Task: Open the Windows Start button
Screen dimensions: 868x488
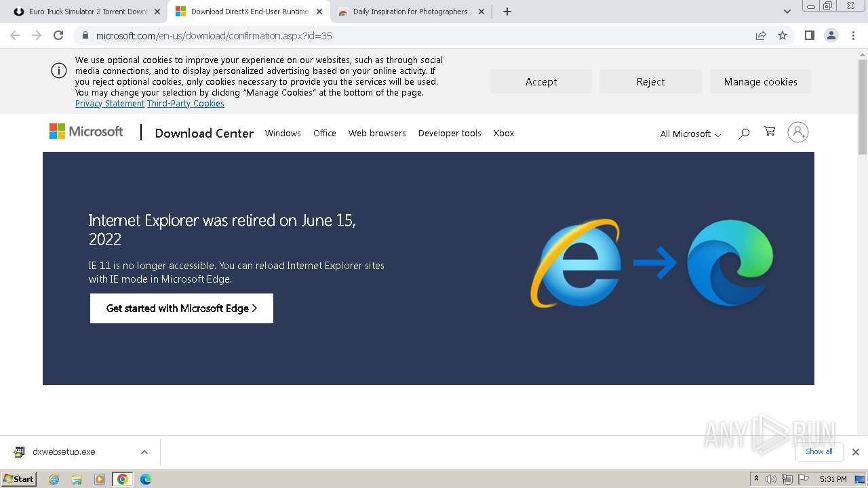Action: click(18, 479)
